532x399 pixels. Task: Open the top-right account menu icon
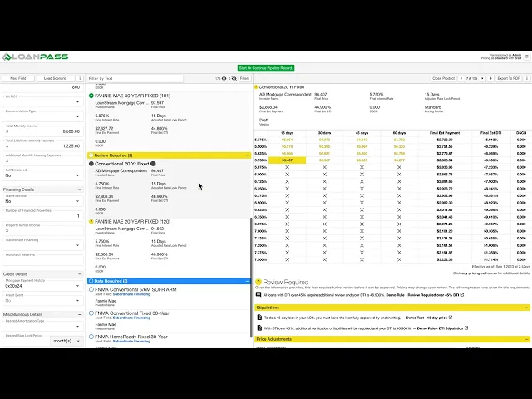[526, 57]
